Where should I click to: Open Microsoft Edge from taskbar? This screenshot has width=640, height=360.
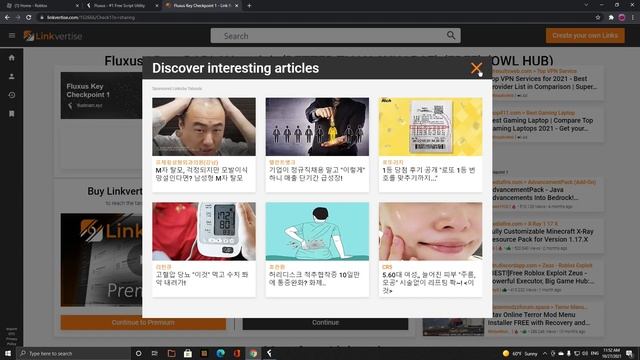click(220, 353)
